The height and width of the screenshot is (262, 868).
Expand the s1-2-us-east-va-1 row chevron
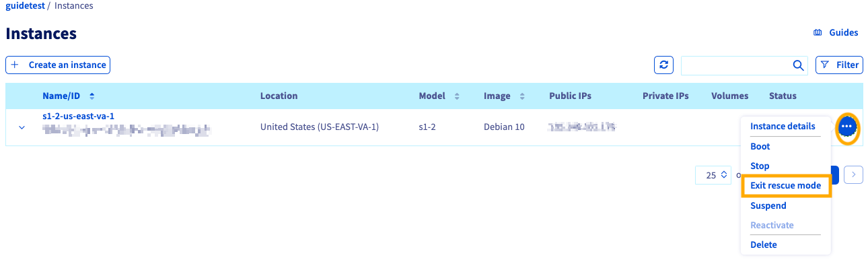[22, 127]
